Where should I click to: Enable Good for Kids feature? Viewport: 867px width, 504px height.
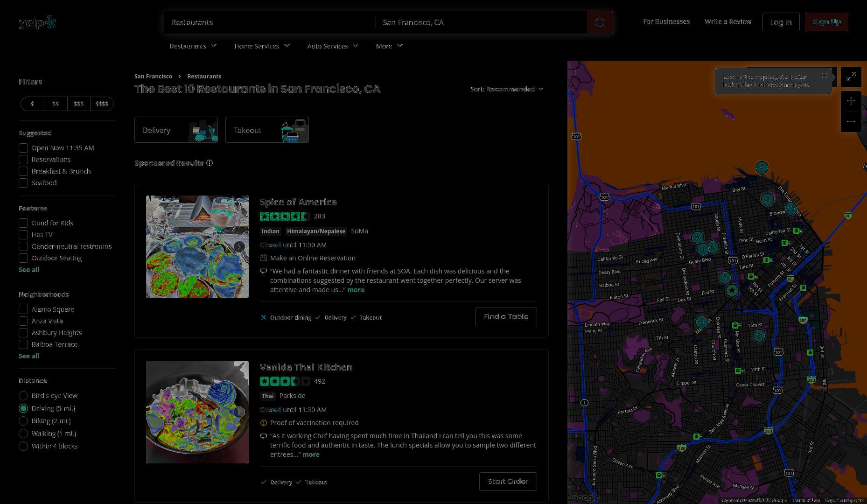[x=23, y=223]
